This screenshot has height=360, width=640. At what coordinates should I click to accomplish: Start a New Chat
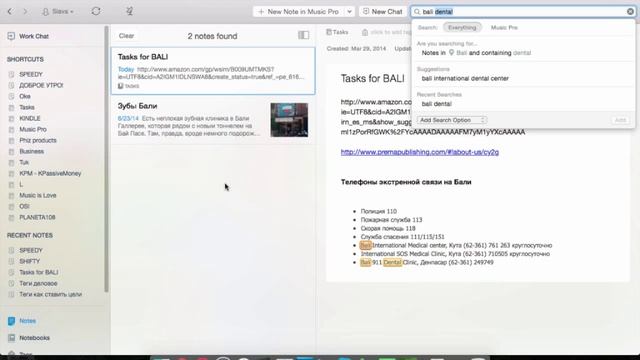pyautogui.click(x=382, y=12)
